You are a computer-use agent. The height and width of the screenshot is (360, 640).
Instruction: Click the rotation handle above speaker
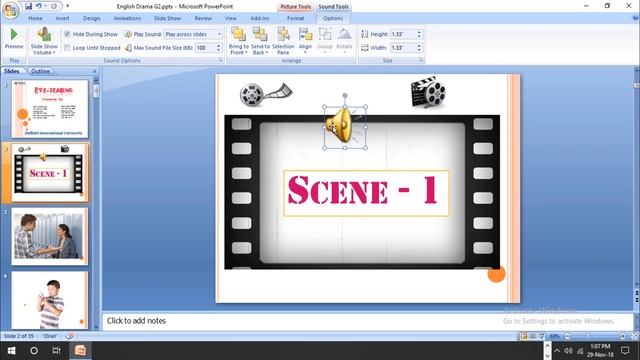345,96
